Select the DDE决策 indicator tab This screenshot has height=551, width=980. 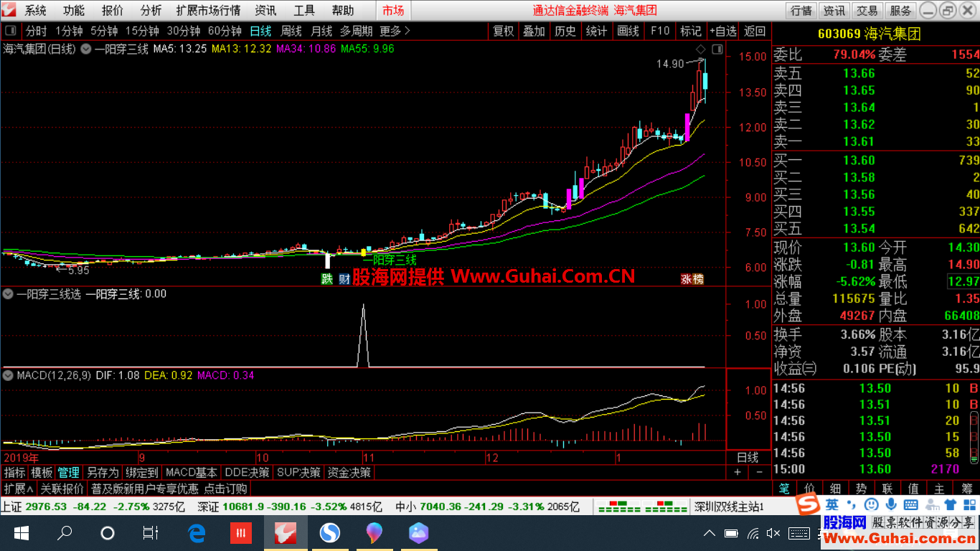pos(247,473)
